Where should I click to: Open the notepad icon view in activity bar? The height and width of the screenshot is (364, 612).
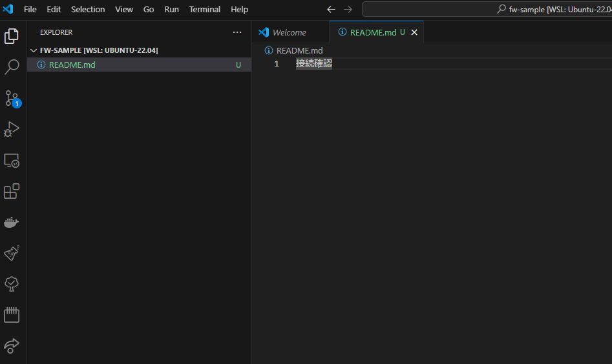point(12,315)
